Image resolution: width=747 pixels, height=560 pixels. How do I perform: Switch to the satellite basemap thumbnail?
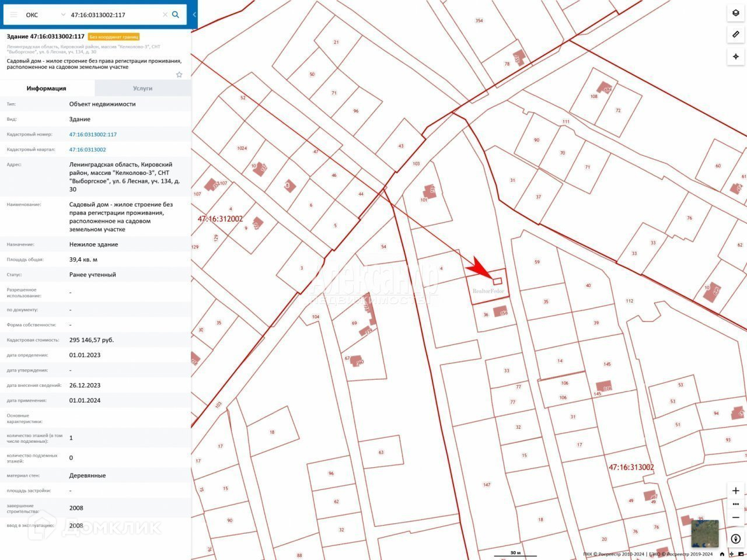point(705,534)
